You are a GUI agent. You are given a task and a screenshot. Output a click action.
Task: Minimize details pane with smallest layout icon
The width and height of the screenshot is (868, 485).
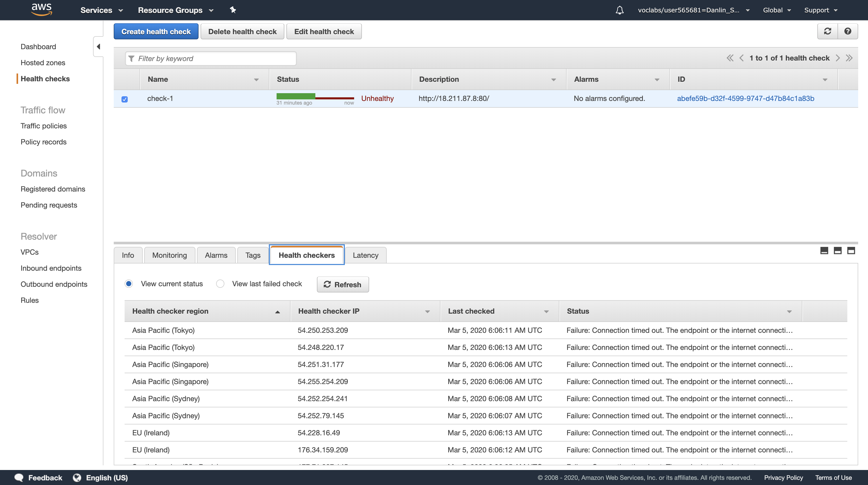824,251
